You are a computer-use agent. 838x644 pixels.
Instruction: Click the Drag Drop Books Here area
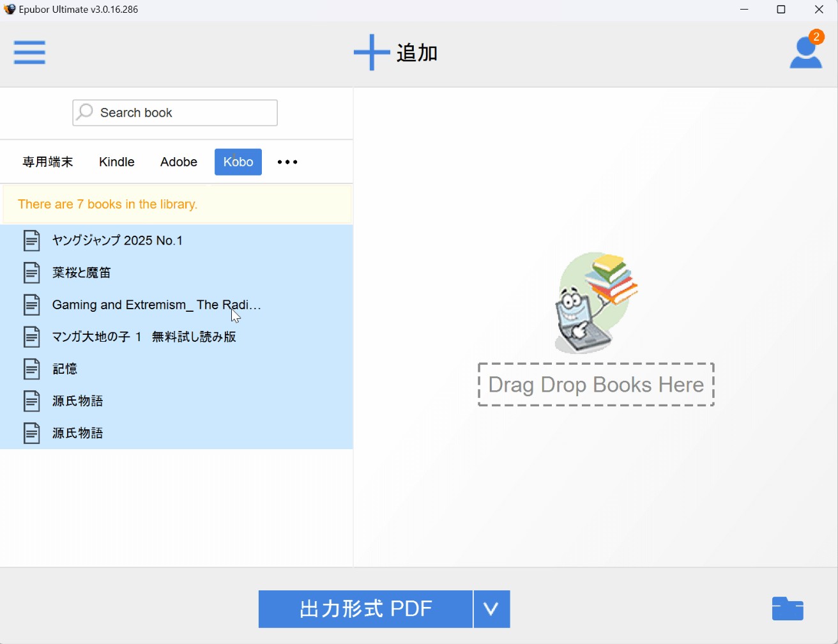(595, 385)
